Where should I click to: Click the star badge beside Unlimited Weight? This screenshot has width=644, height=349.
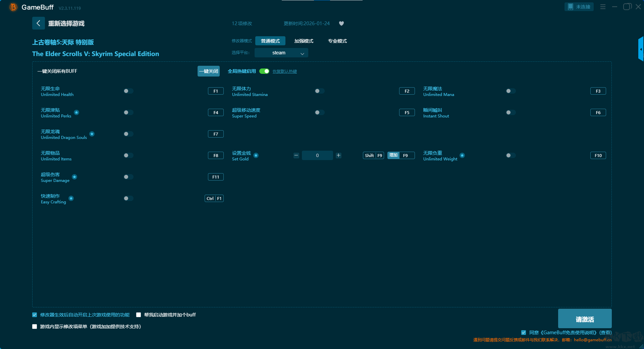click(462, 155)
